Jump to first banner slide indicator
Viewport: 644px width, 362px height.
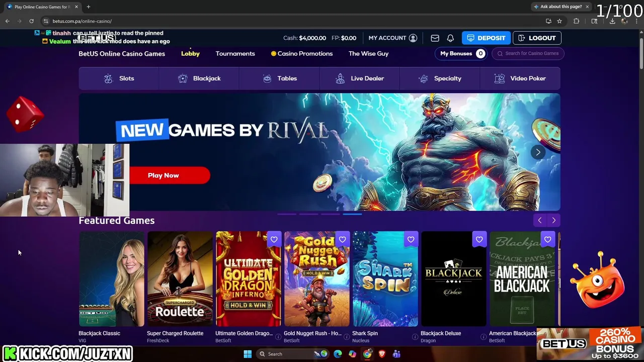click(287, 214)
